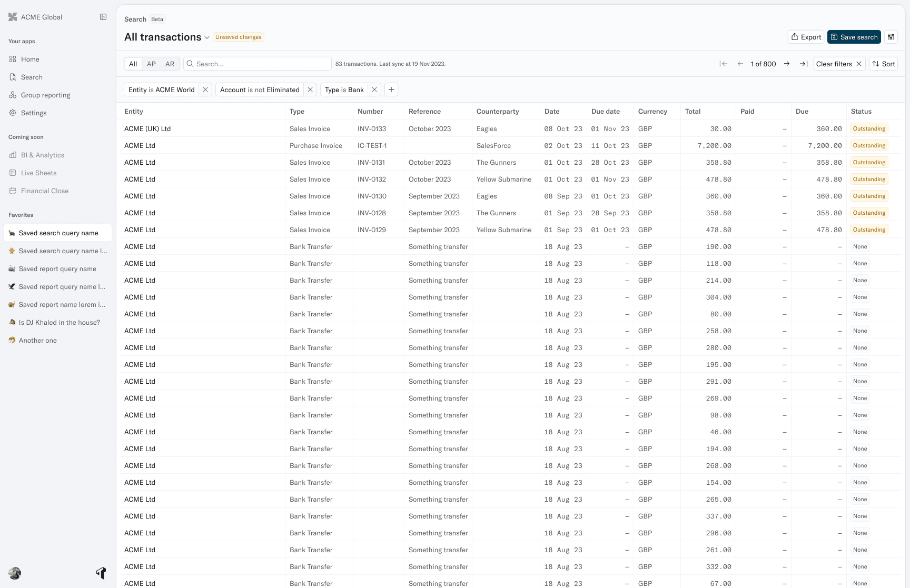Open Settings from the sidebar
The width and height of the screenshot is (910, 588).
point(34,113)
